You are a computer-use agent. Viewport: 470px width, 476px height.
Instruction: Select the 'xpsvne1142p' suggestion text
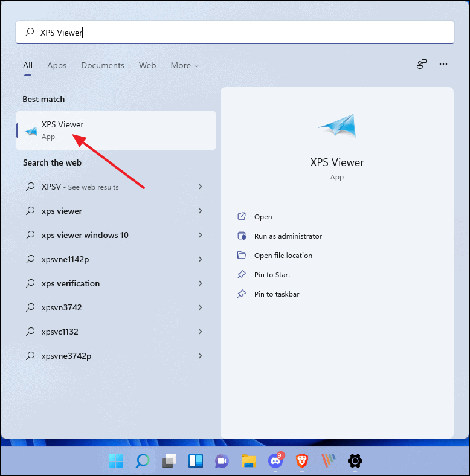tap(65, 259)
